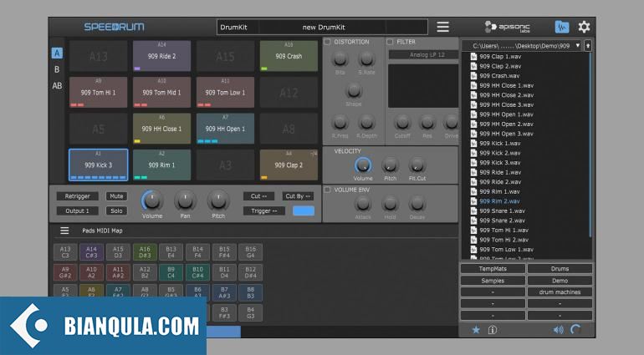Select 909 HH Open 3.wav in browser

coord(506,134)
